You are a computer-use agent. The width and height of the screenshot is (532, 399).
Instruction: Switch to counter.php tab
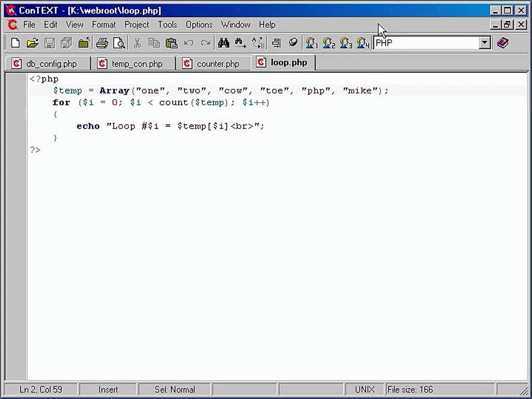coord(214,63)
